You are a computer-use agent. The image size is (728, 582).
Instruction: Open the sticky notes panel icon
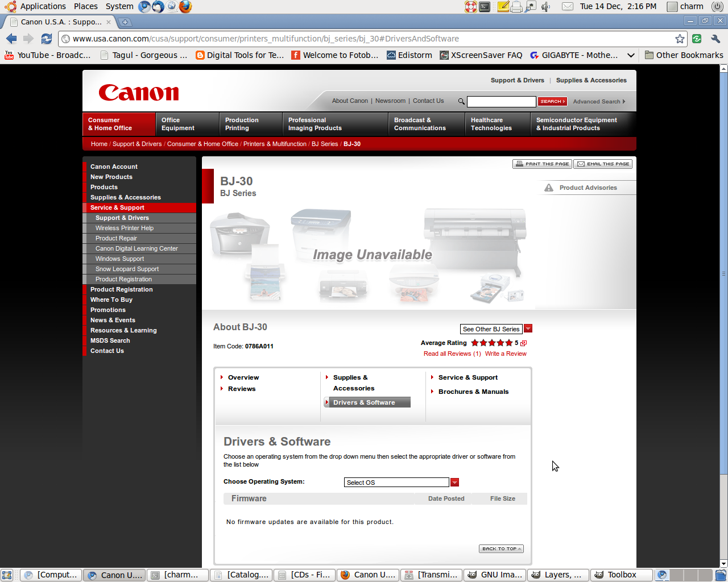[x=503, y=6]
